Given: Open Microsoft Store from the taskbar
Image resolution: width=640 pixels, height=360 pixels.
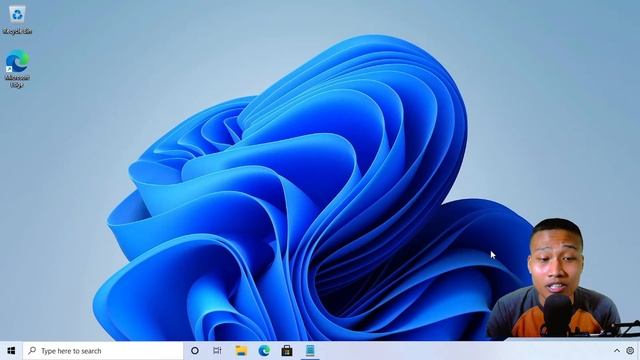Looking at the screenshot, I should 287,351.
